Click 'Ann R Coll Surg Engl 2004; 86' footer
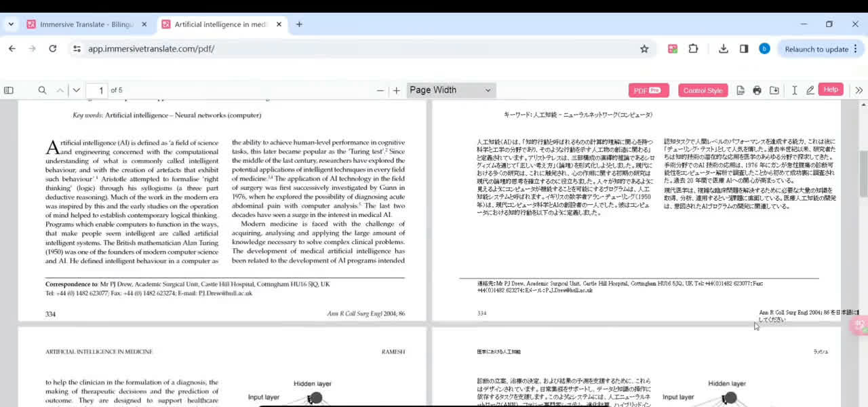The height and width of the screenshot is (407, 868). (x=366, y=314)
